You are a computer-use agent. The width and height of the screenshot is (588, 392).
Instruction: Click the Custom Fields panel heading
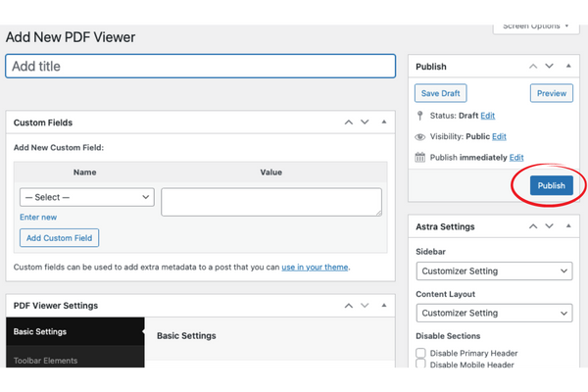tap(43, 122)
